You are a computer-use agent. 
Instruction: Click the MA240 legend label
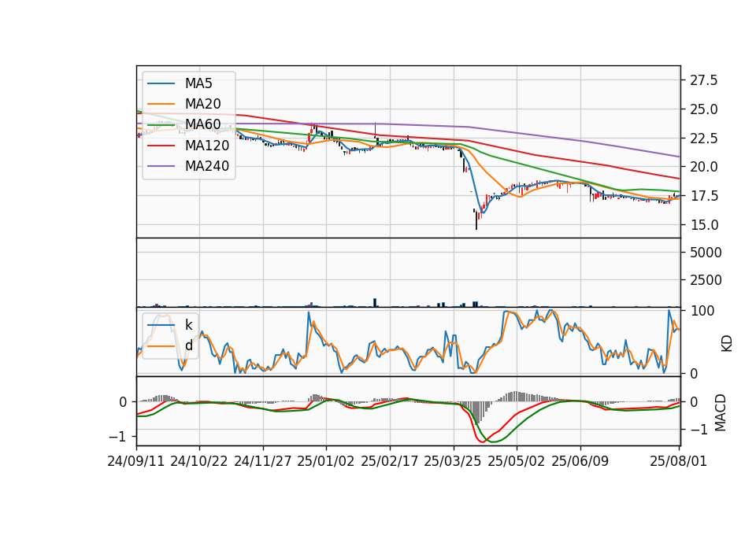click(207, 166)
